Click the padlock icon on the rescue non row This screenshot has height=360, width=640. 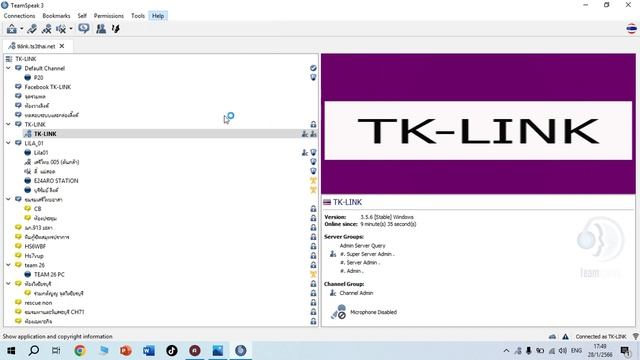point(313,302)
